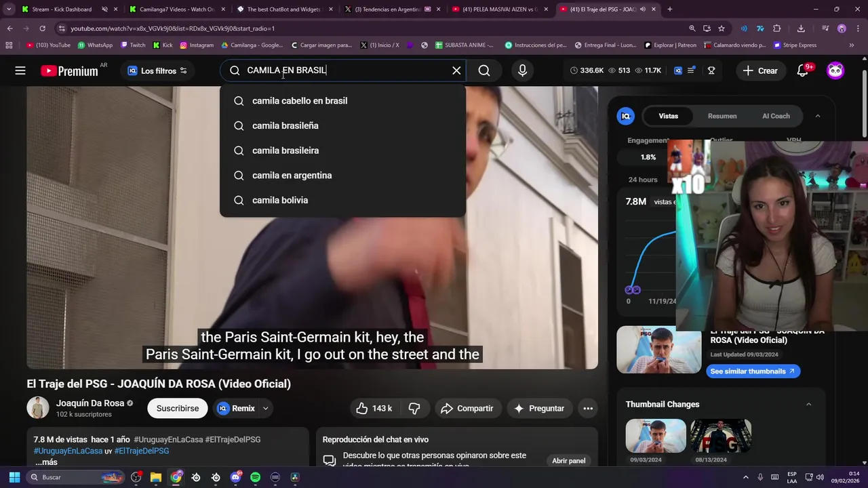Open the YouTube hamburger guide menu
Viewport: 868px width, 488px height.
pos(20,70)
